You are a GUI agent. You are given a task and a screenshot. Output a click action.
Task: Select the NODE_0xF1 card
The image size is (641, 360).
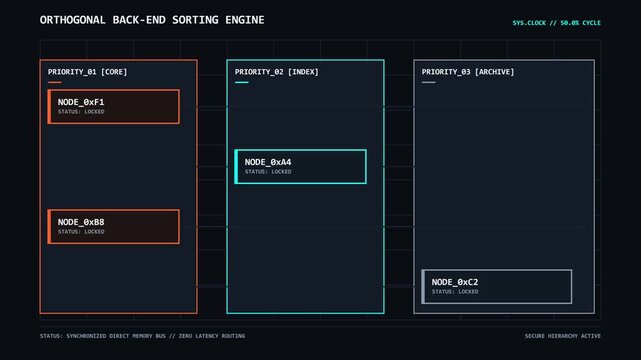click(114, 107)
